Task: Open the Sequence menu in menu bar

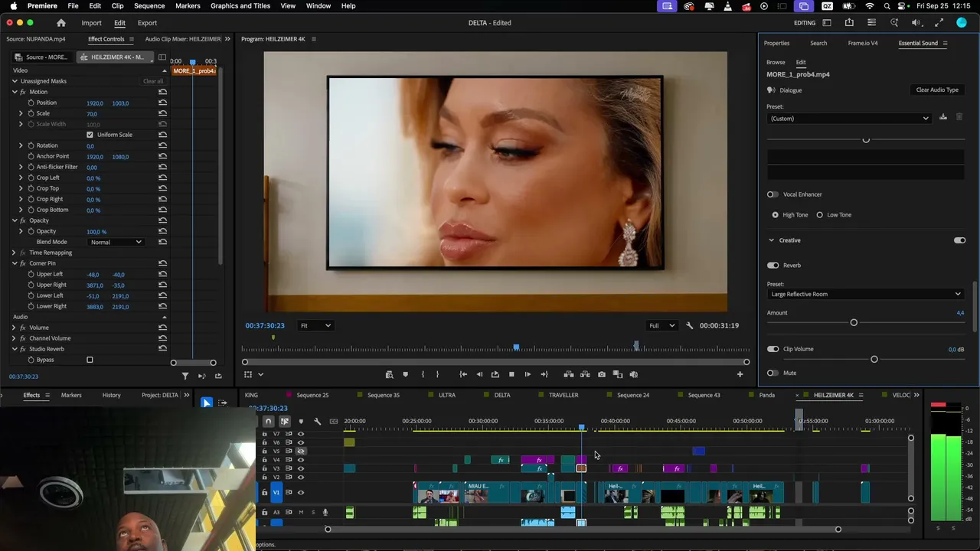Action: click(149, 6)
